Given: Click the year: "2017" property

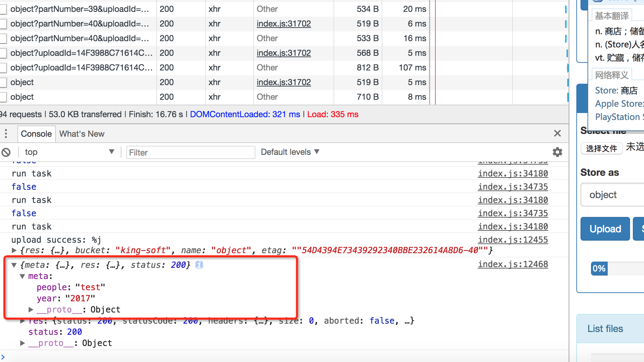Looking at the screenshot, I should (66, 299).
